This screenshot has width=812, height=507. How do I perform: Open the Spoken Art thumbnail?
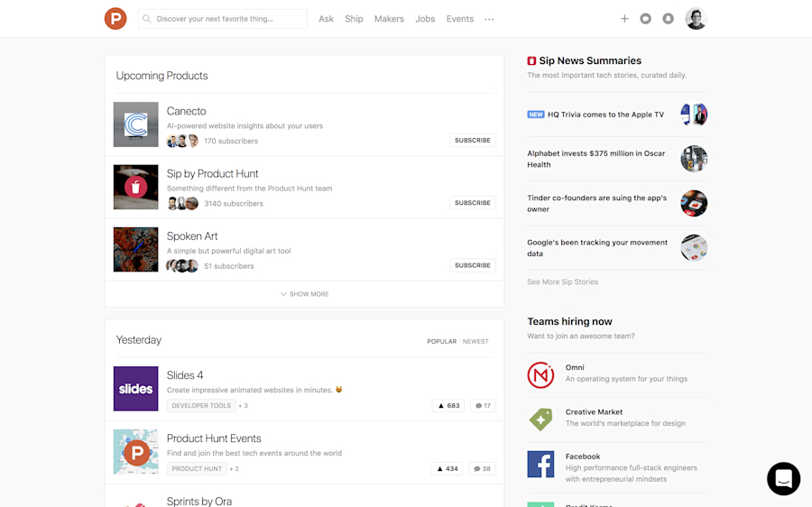(x=135, y=250)
